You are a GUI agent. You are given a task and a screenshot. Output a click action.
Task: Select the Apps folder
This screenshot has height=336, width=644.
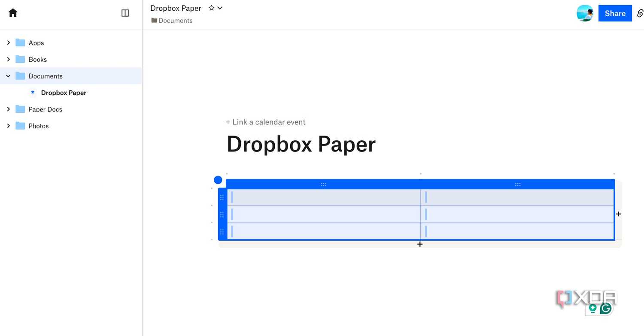coord(36,43)
